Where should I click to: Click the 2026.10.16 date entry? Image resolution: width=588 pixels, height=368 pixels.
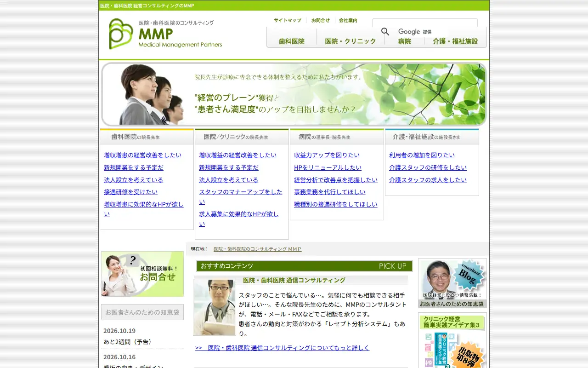[119, 357]
